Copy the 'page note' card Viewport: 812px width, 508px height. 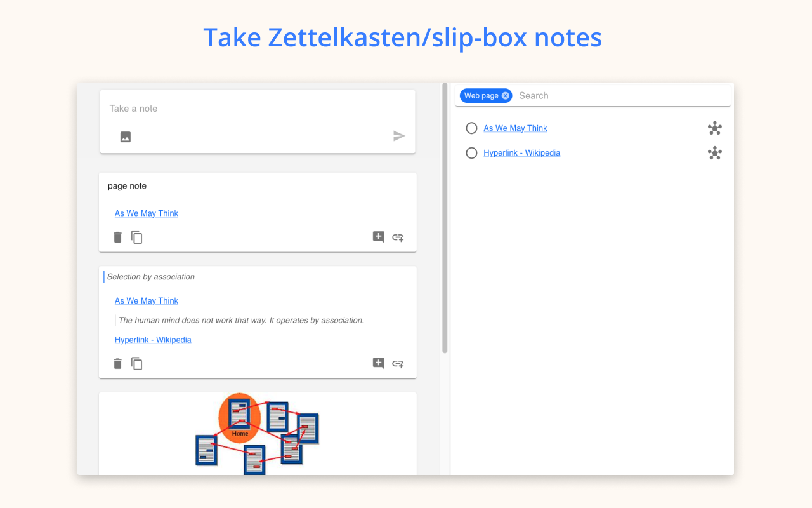pos(137,237)
